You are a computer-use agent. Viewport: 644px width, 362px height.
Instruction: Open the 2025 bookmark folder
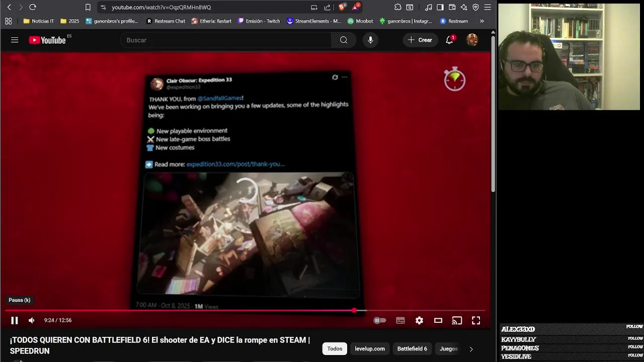(x=69, y=21)
